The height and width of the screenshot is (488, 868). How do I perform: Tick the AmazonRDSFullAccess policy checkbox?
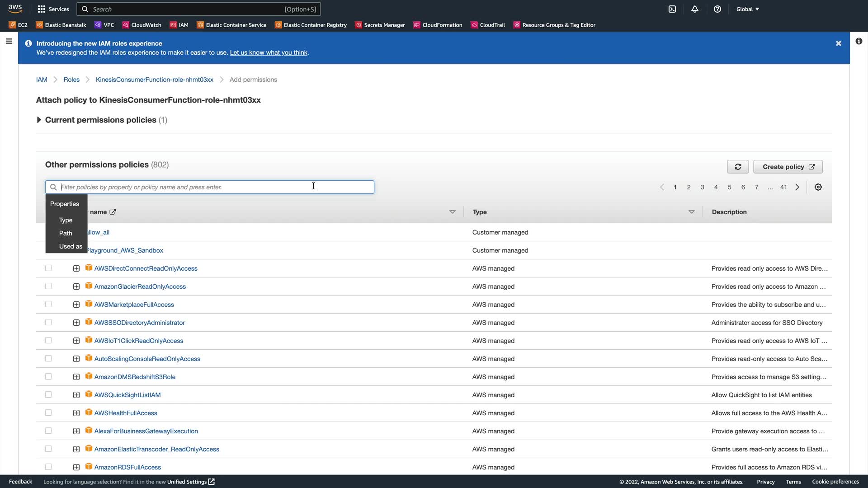click(48, 467)
